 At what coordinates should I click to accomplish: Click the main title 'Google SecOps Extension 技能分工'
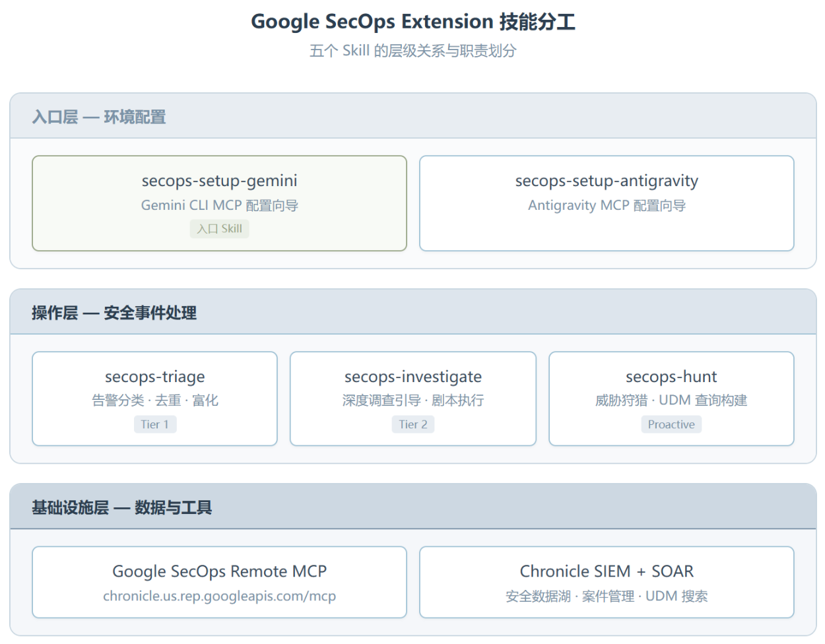click(413, 22)
